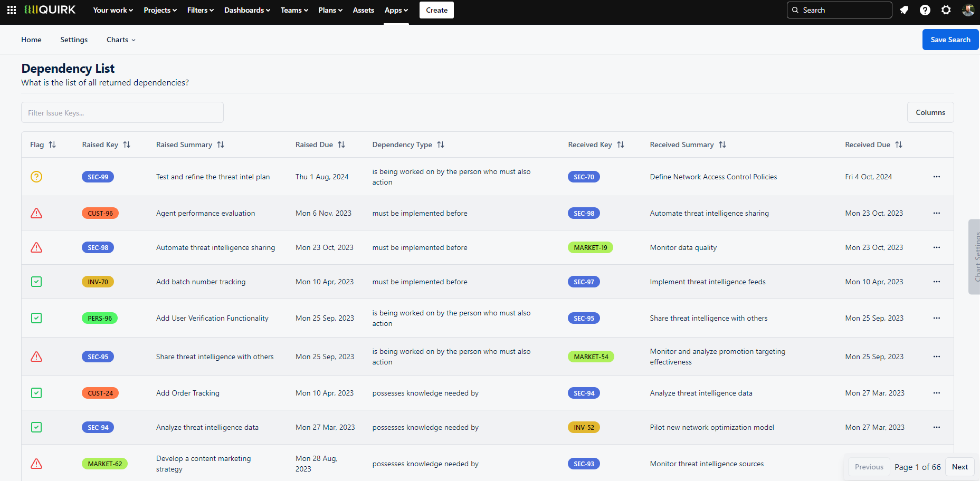Open the CUST-96 raised key badge

coord(100,213)
